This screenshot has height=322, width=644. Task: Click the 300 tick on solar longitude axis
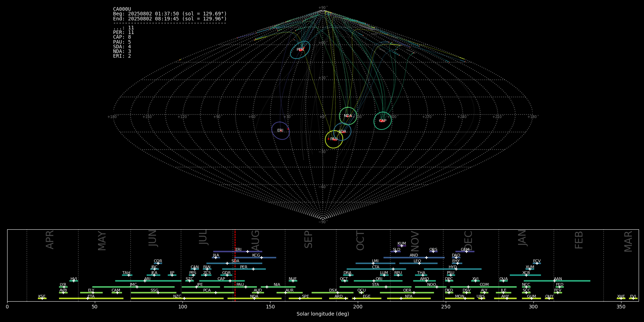point(533,307)
